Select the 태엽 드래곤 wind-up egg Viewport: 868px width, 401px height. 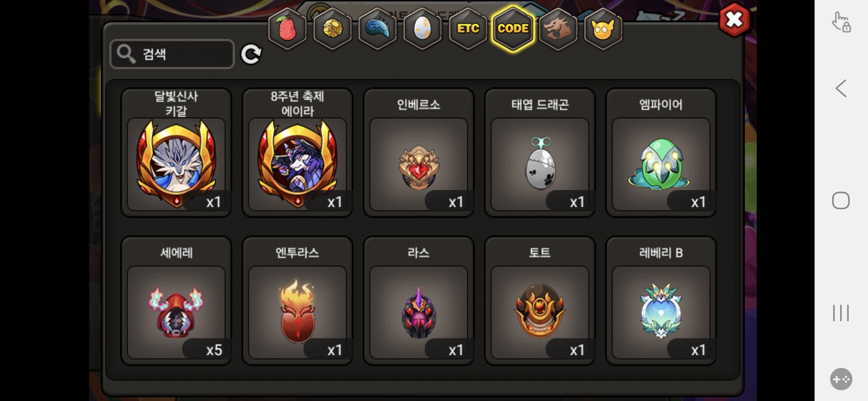coord(540,153)
